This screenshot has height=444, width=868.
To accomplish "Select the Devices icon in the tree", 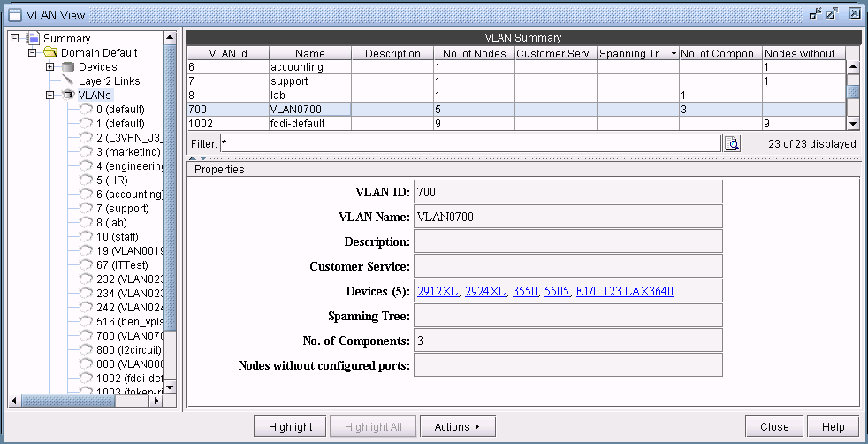I will point(68,67).
